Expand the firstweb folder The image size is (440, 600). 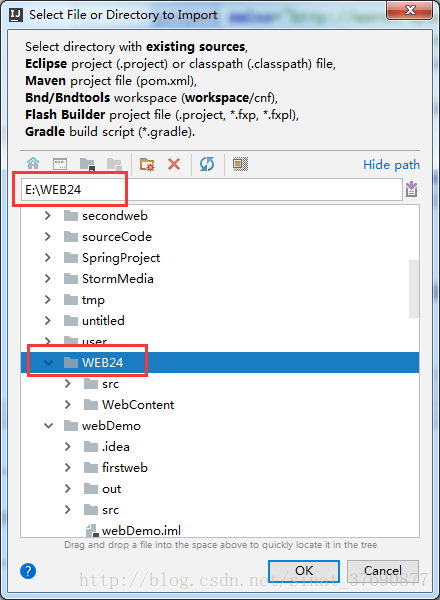tap(68, 468)
